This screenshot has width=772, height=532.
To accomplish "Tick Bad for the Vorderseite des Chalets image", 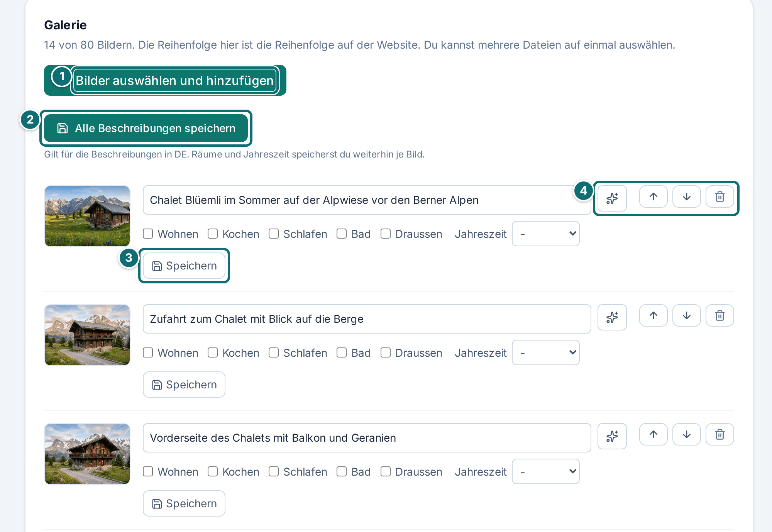I will point(342,471).
